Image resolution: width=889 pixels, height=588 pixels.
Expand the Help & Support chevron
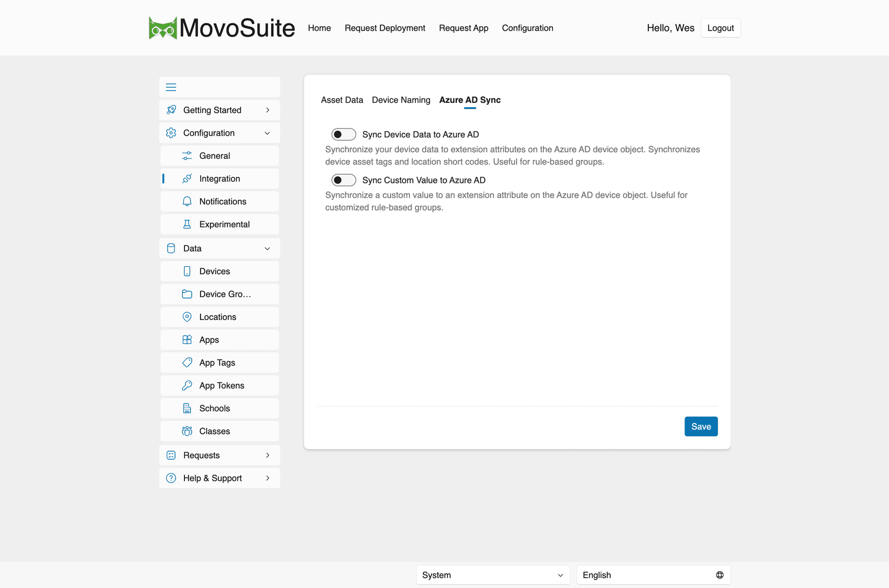click(x=268, y=478)
